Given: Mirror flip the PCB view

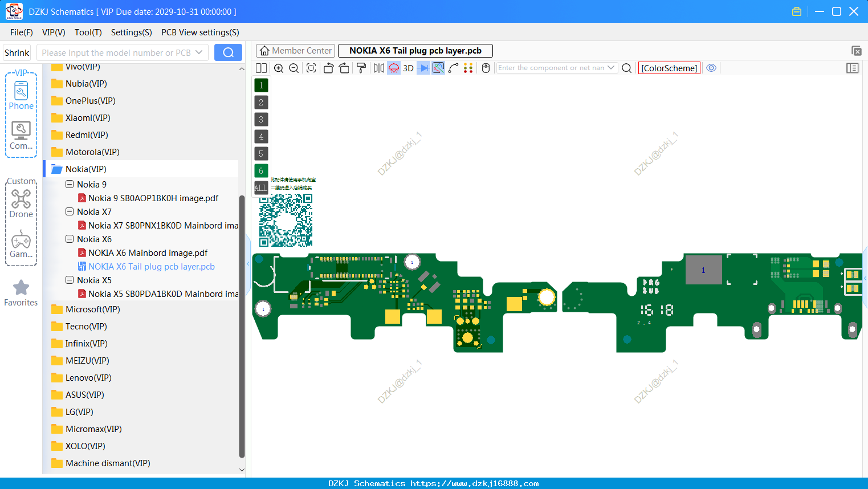Looking at the screenshot, I should click(379, 68).
